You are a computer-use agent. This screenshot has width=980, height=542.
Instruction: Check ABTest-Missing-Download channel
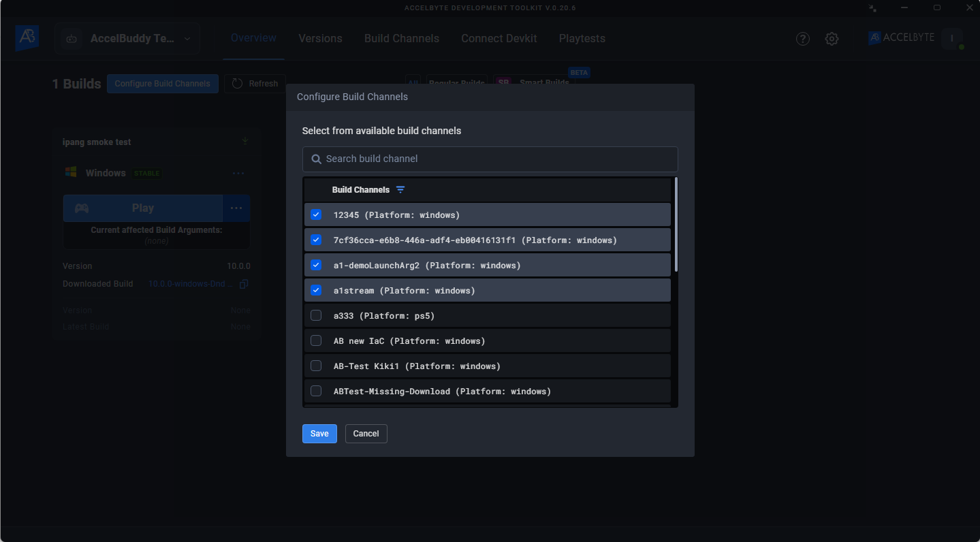click(x=316, y=392)
